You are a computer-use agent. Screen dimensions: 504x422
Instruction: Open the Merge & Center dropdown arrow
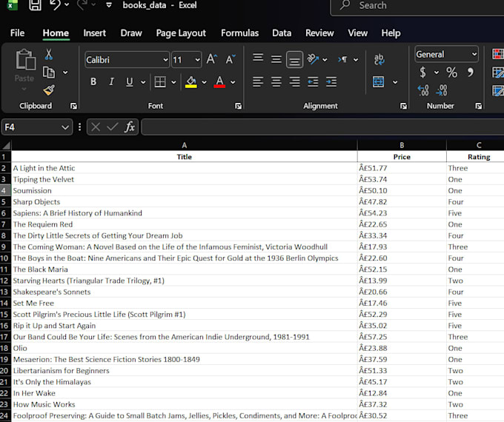click(x=395, y=82)
